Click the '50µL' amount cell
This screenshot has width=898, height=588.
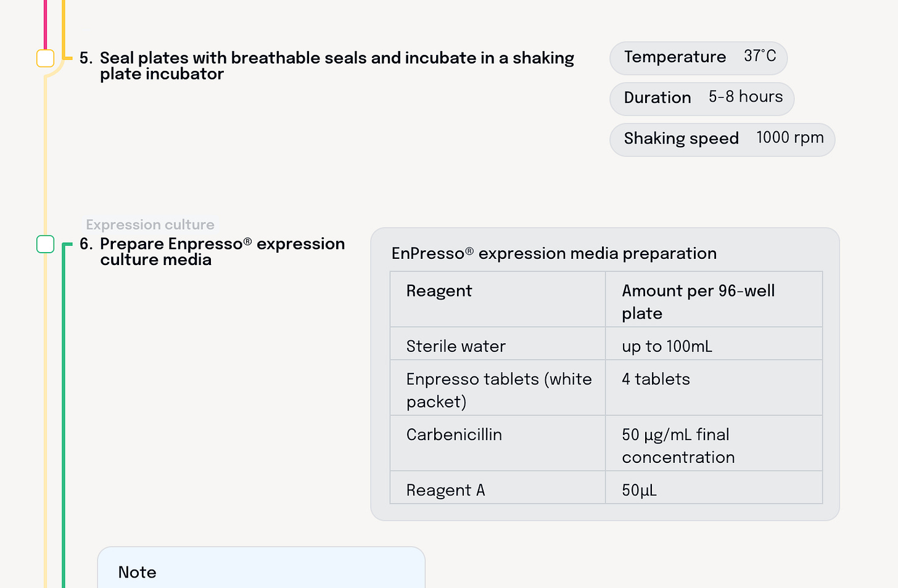click(714, 491)
